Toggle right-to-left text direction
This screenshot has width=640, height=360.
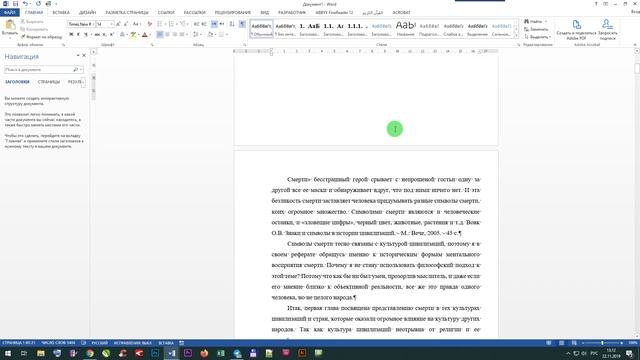coord(222,24)
